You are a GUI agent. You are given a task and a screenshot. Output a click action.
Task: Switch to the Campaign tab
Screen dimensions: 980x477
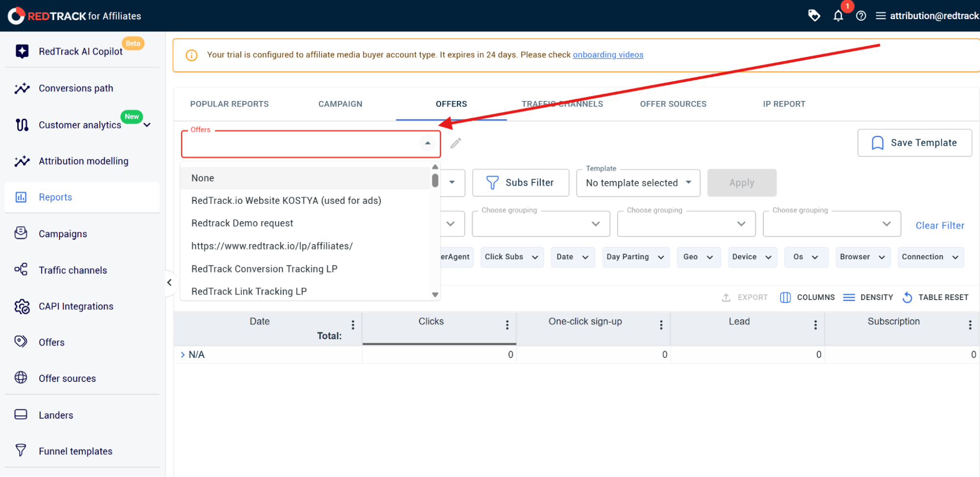(x=340, y=104)
